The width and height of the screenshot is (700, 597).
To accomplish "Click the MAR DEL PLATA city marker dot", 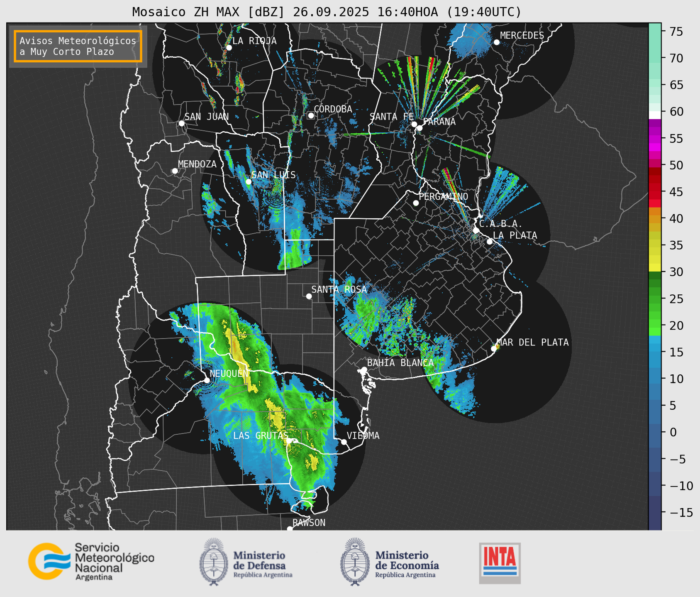I will click(494, 349).
